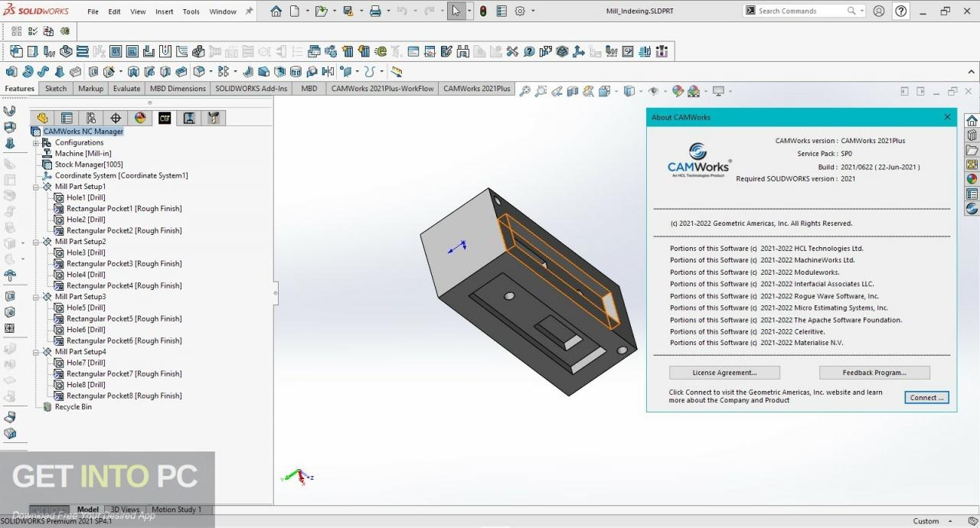The height and width of the screenshot is (528, 980).
Task: Click the File Properties list icon
Action: coord(501,11)
